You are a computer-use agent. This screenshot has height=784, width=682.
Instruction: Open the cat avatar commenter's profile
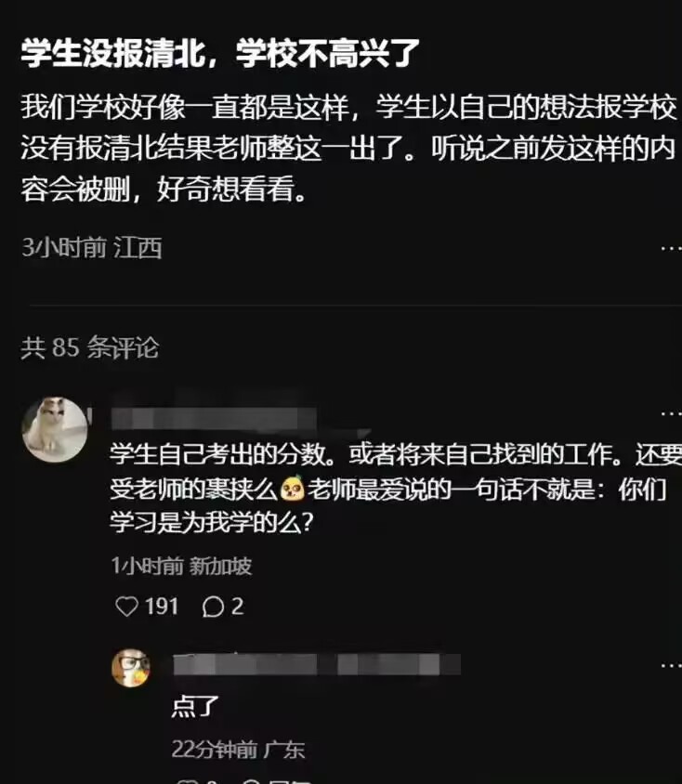pyautogui.click(x=55, y=429)
